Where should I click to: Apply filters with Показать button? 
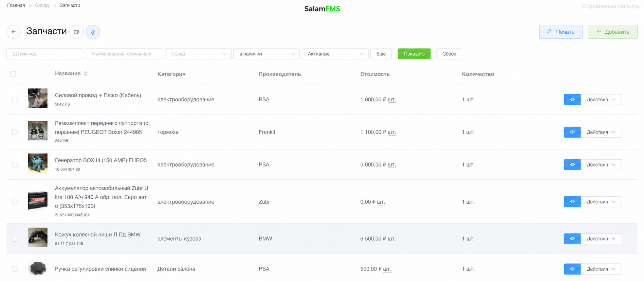414,54
